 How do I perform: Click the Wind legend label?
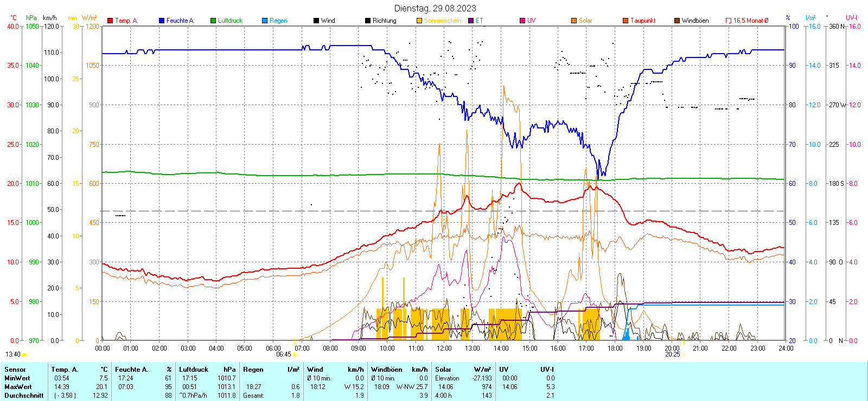tap(328, 21)
